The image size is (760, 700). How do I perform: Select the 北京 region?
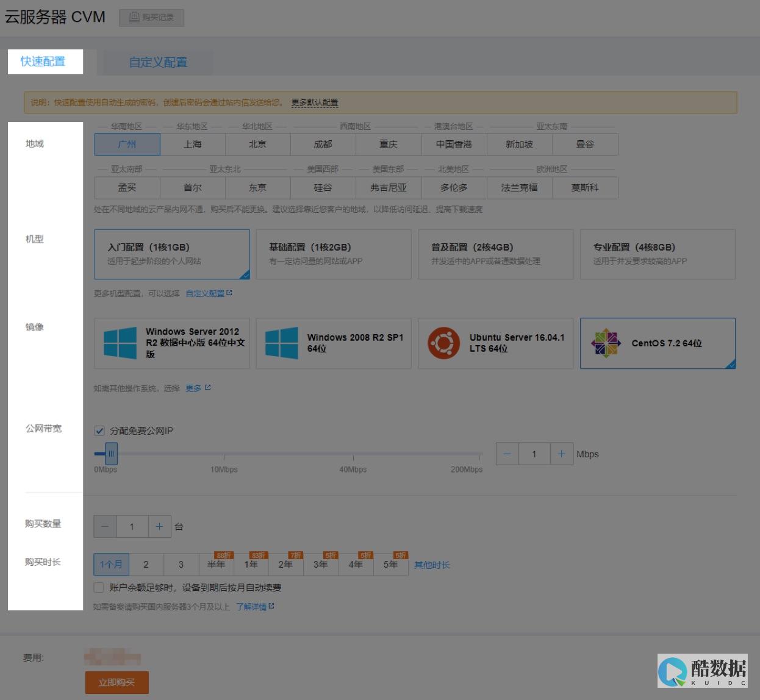[x=258, y=145]
